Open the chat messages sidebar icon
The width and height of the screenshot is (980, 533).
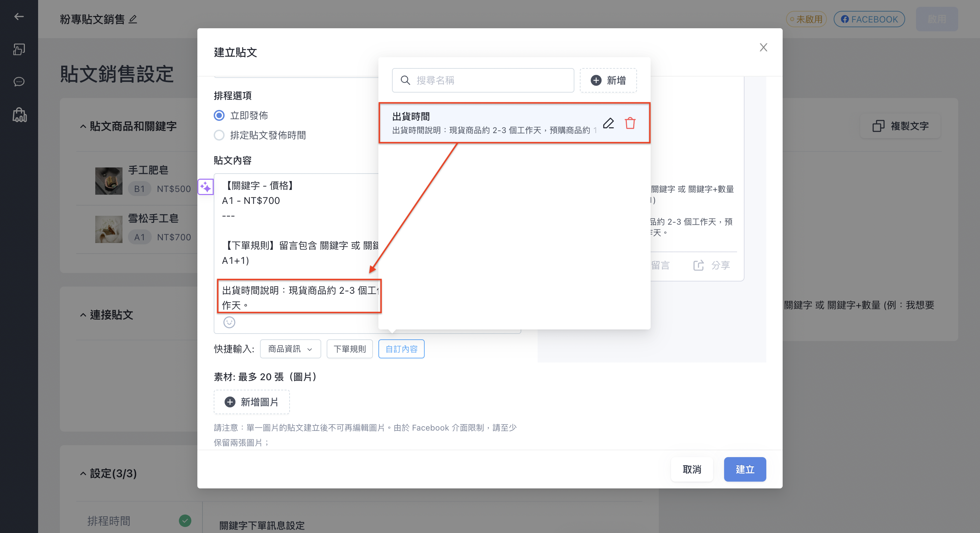pos(19,82)
